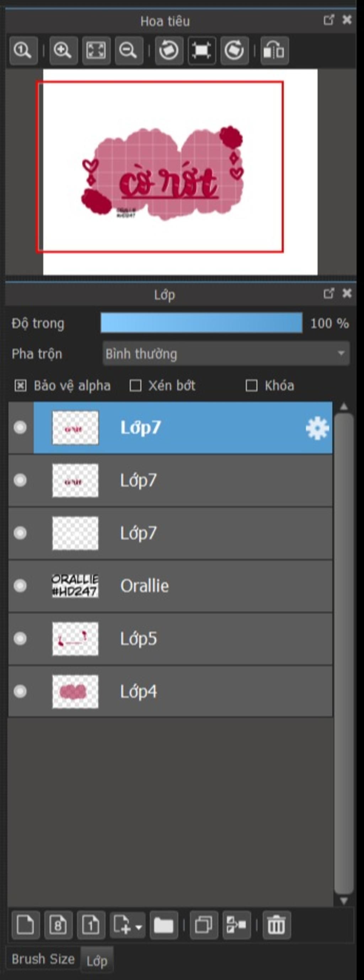364x980 pixels.
Task: Delete the selected layer with the trash icon
Action: pos(277,925)
